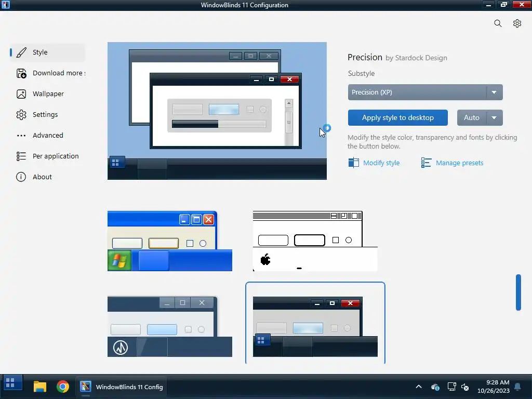Open the gear settings icon at top right
532x399 pixels.
click(x=517, y=23)
